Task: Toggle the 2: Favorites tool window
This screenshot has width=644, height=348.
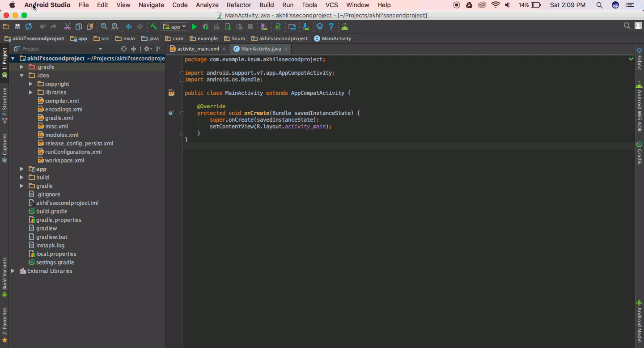Action: 4,324
